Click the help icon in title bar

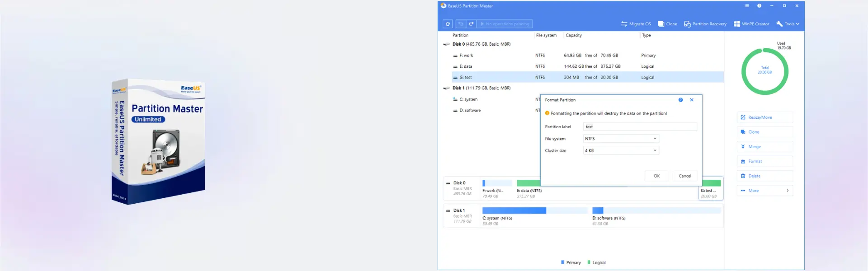coord(759,6)
